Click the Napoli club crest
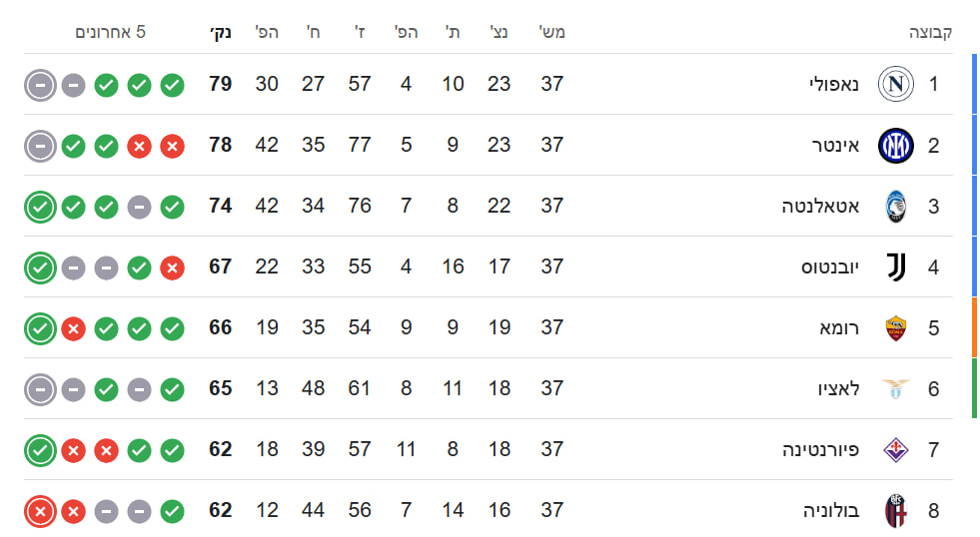The width and height of the screenshot is (980, 537). click(896, 85)
